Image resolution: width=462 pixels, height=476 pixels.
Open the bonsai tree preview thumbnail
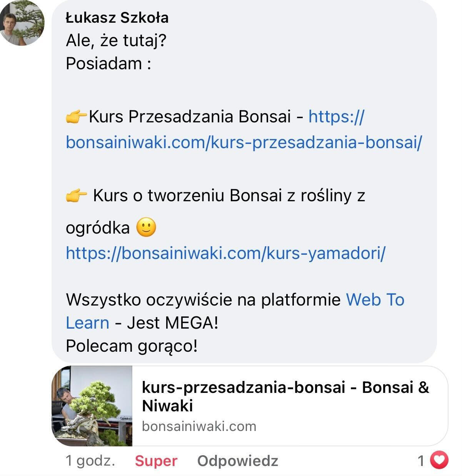[92, 406]
